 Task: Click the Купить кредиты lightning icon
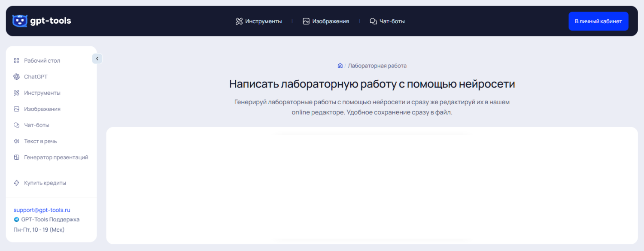pos(16,182)
